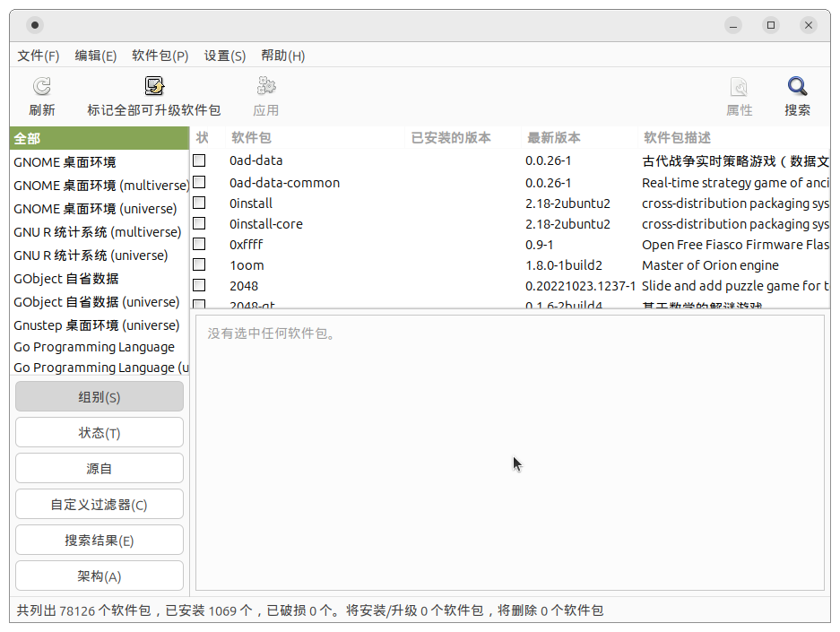Open 搜索 (Search) magnifier icon
The height and width of the screenshot is (632, 840).
[797, 87]
